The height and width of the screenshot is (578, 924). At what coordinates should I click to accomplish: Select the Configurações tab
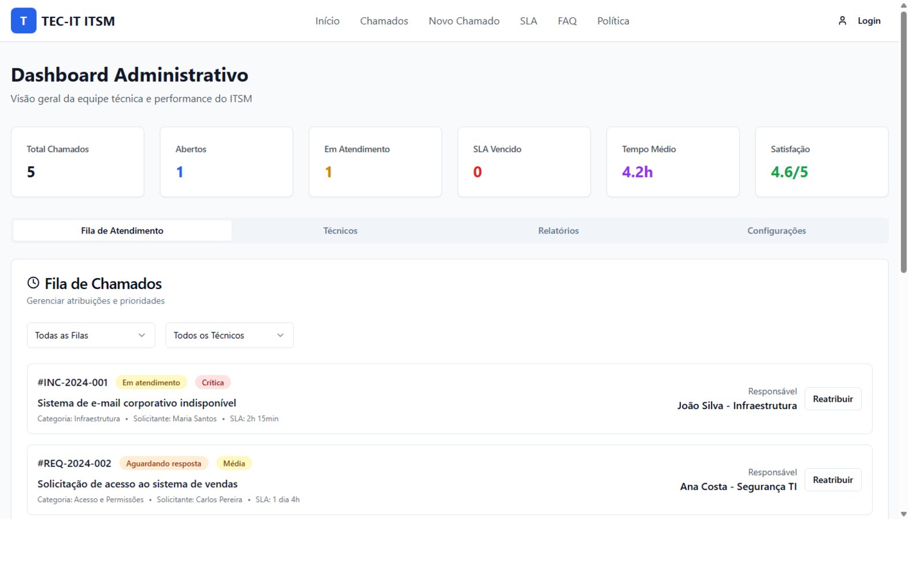[776, 231]
